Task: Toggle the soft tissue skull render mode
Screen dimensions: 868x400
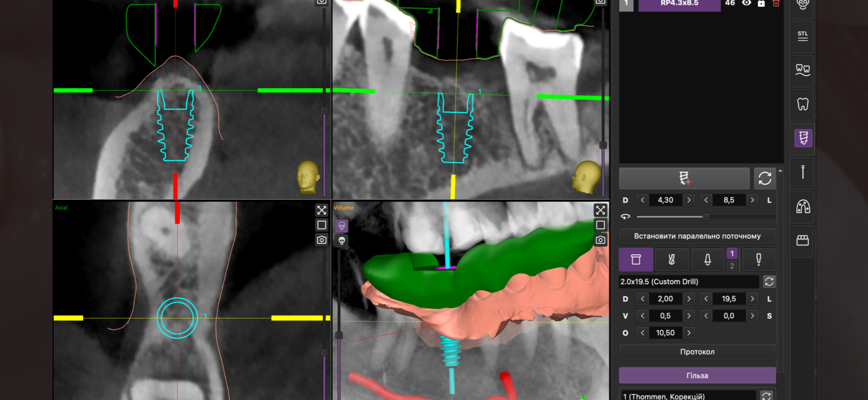Action: click(342, 226)
